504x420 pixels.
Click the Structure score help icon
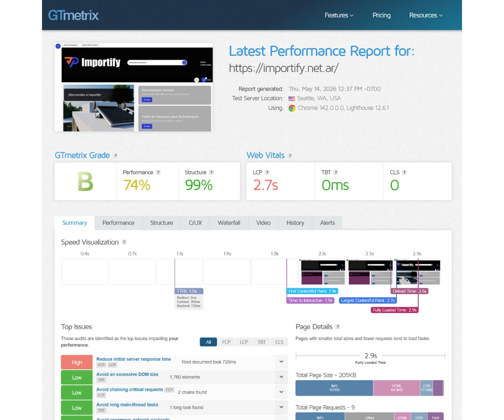coord(211,172)
